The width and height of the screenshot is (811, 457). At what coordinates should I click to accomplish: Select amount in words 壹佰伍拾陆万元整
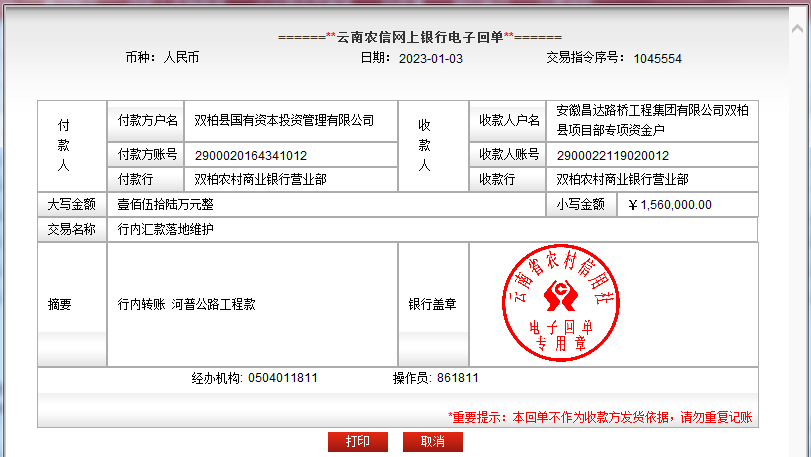coord(165,205)
